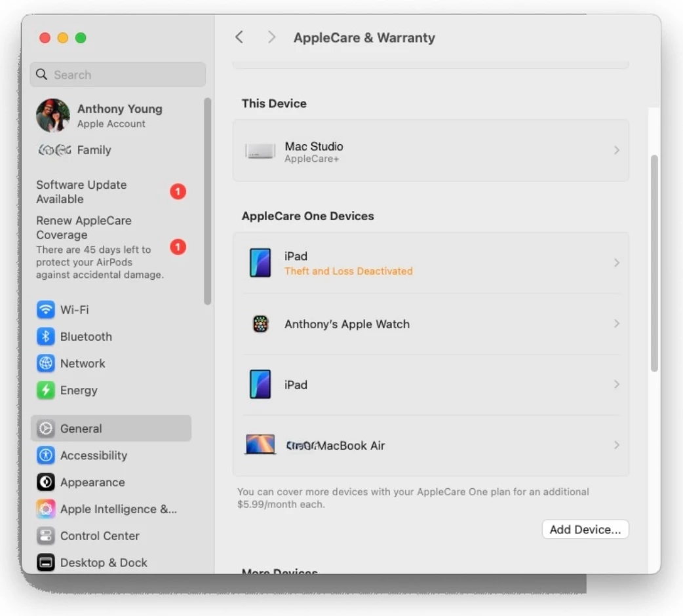Select Accessibility in the sidebar

(x=111, y=455)
